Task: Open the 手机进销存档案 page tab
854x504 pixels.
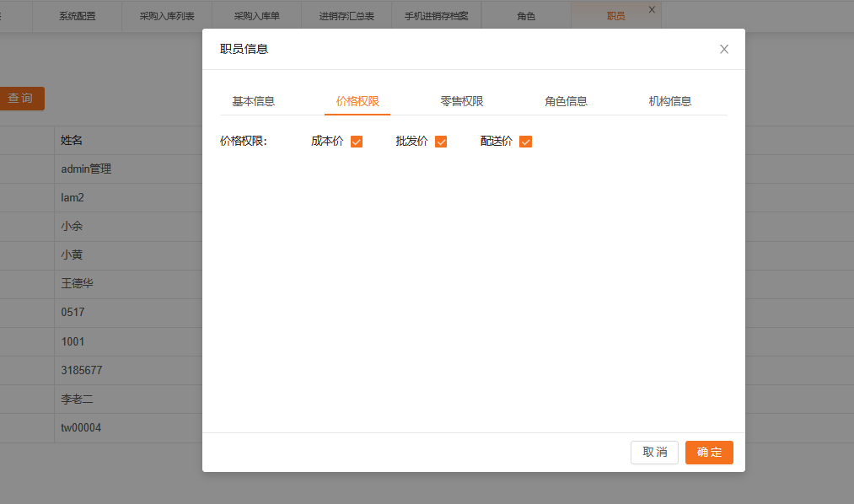Action: click(437, 16)
